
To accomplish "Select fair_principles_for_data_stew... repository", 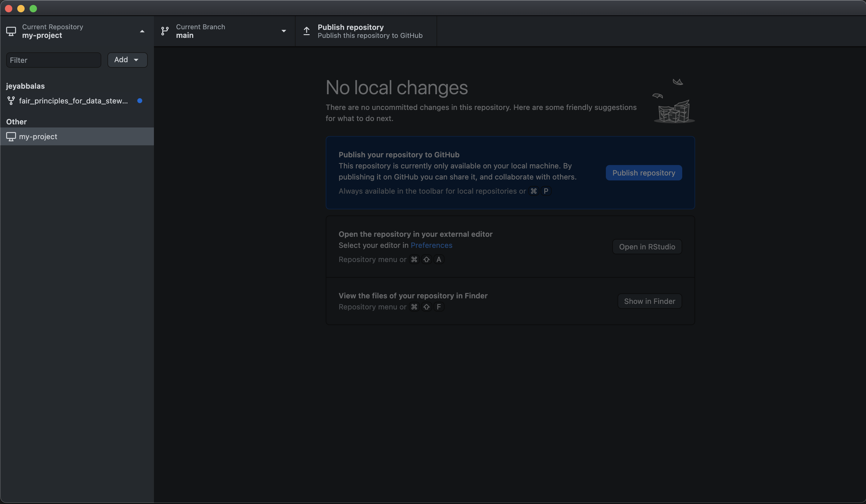I will point(77,101).
